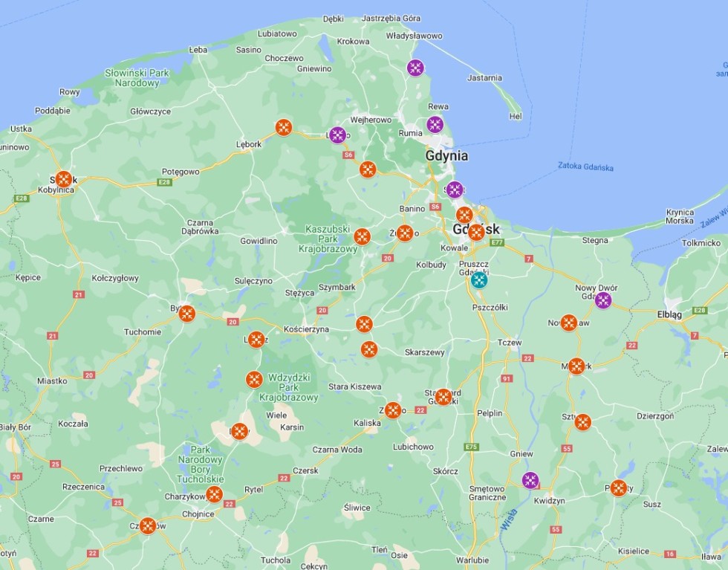Select the Ustka town label
This screenshot has height=570, width=728.
pos(21,129)
